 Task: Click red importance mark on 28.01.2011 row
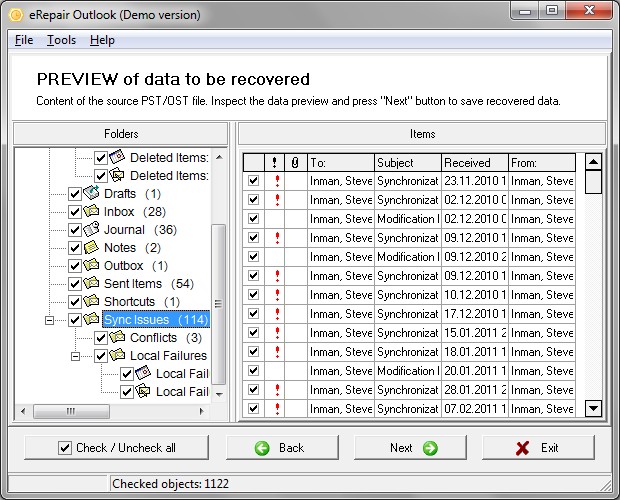point(278,390)
